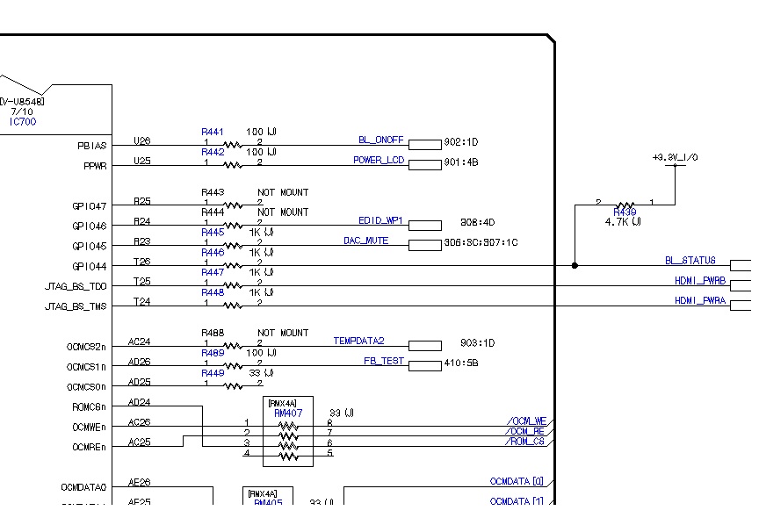
Task: Click the PBIAS pin name
Action: click(x=92, y=146)
